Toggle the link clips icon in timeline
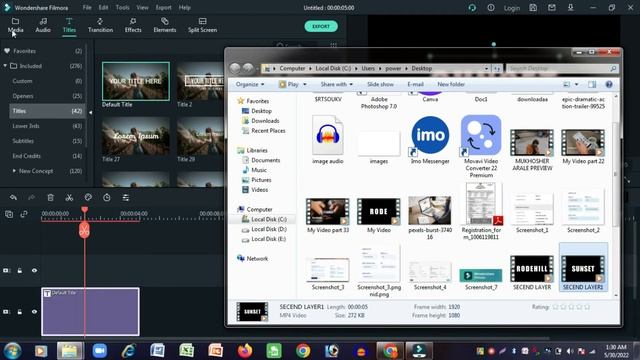 [24, 214]
